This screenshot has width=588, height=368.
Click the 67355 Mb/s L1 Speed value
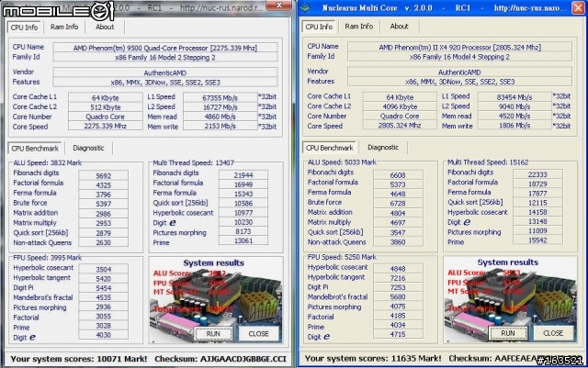click(220, 97)
